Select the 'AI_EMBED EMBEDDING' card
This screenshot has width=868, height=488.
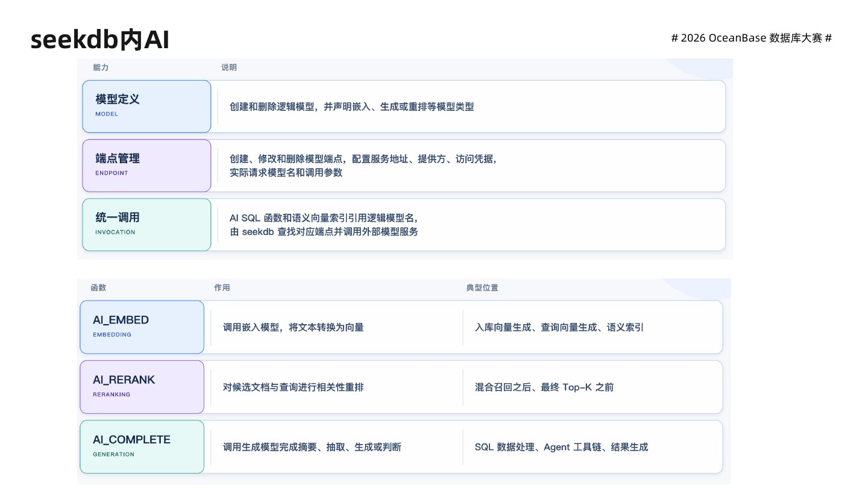pyautogui.click(x=142, y=327)
